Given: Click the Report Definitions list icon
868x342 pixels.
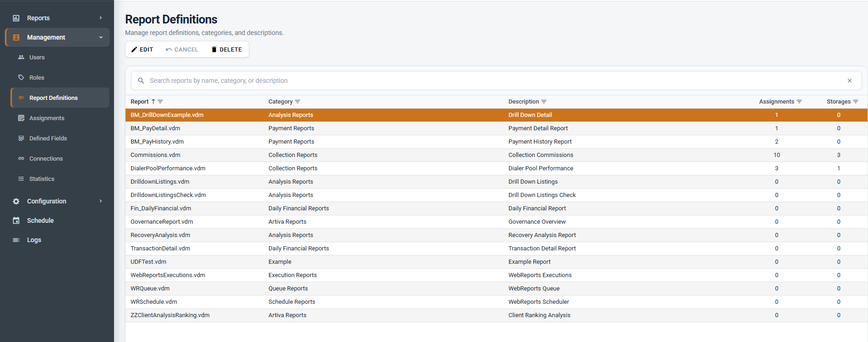Looking at the screenshot, I should [21, 98].
